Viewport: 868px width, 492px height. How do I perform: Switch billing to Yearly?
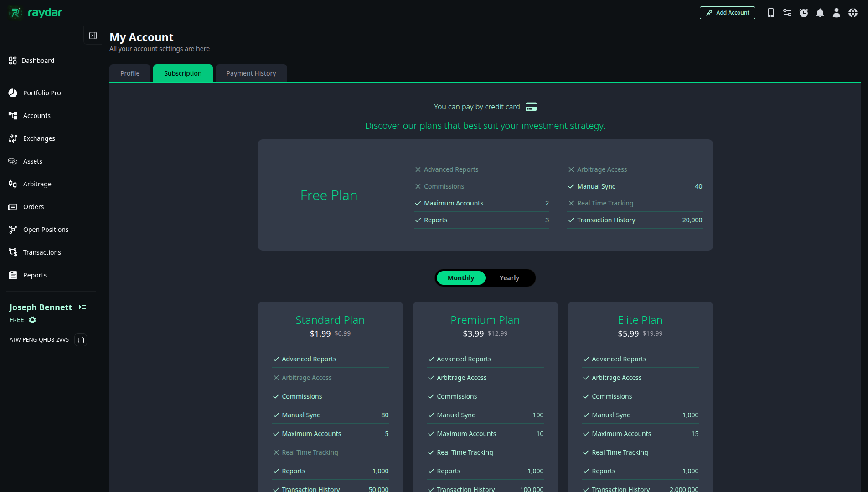coord(509,277)
